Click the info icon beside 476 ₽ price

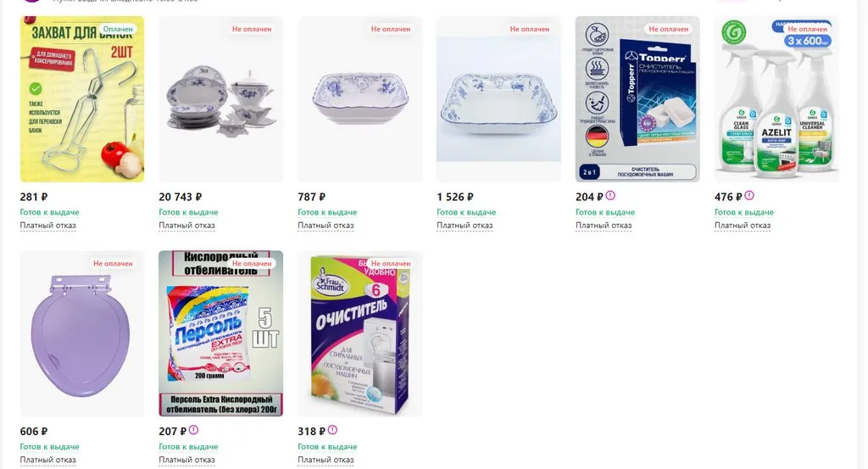click(749, 195)
